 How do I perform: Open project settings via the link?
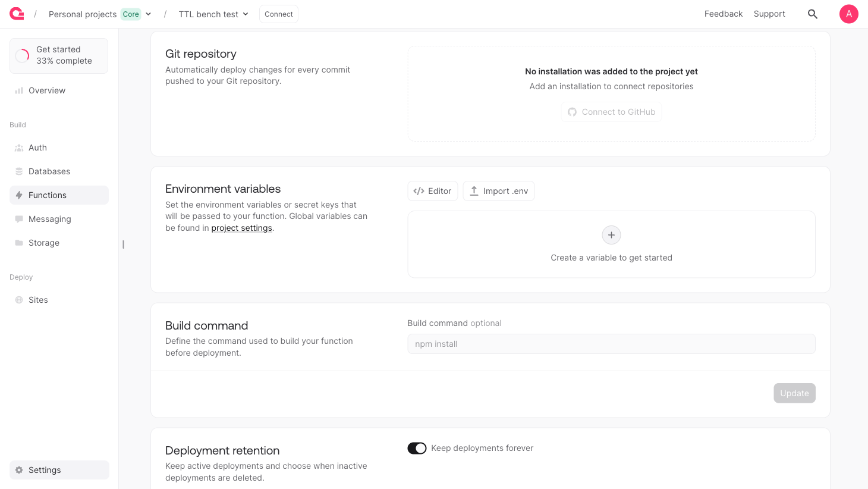(x=241, y=228)
